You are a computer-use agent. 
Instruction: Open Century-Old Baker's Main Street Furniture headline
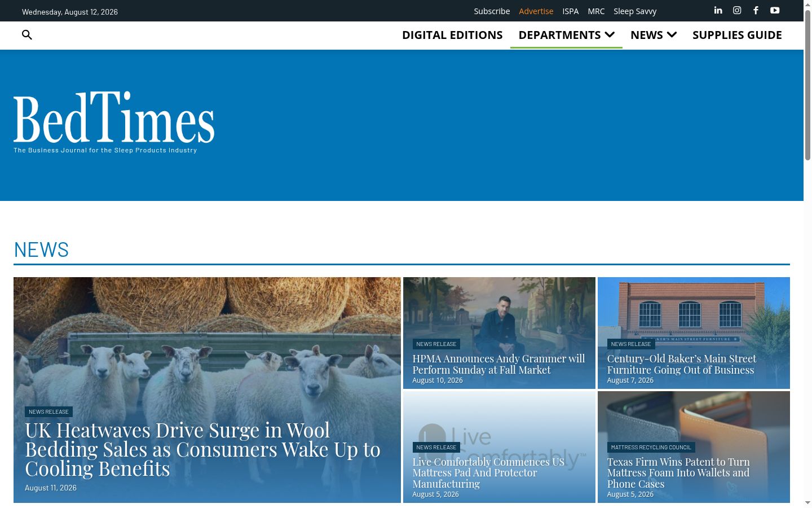click(x=682, y=364)
